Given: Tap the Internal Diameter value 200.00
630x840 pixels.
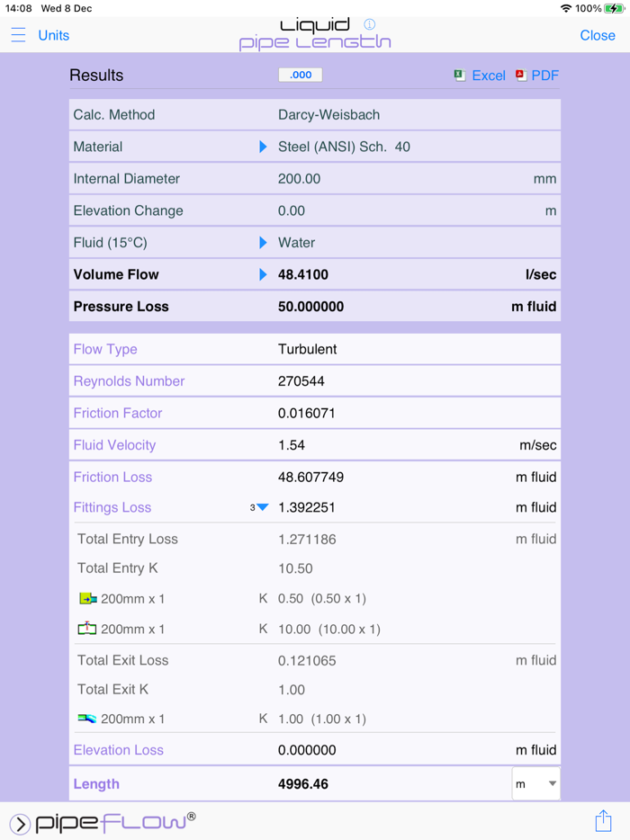Looking at the screenshot, I should (x=299, y=179).
